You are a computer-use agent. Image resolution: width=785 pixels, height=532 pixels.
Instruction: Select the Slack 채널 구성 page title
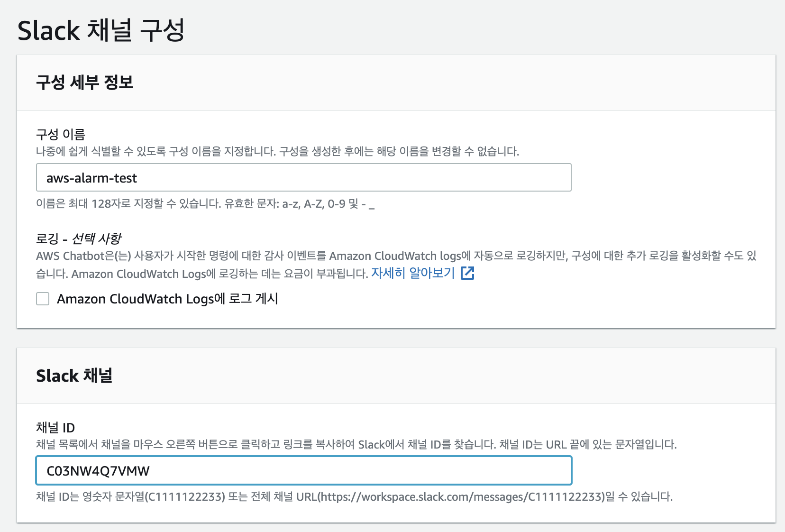click(x=101, y=30)
